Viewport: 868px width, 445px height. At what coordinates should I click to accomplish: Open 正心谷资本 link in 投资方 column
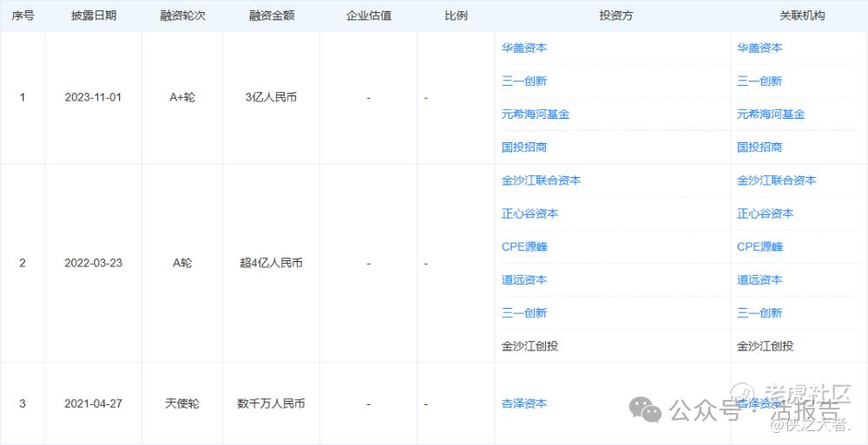coord(529,213)
